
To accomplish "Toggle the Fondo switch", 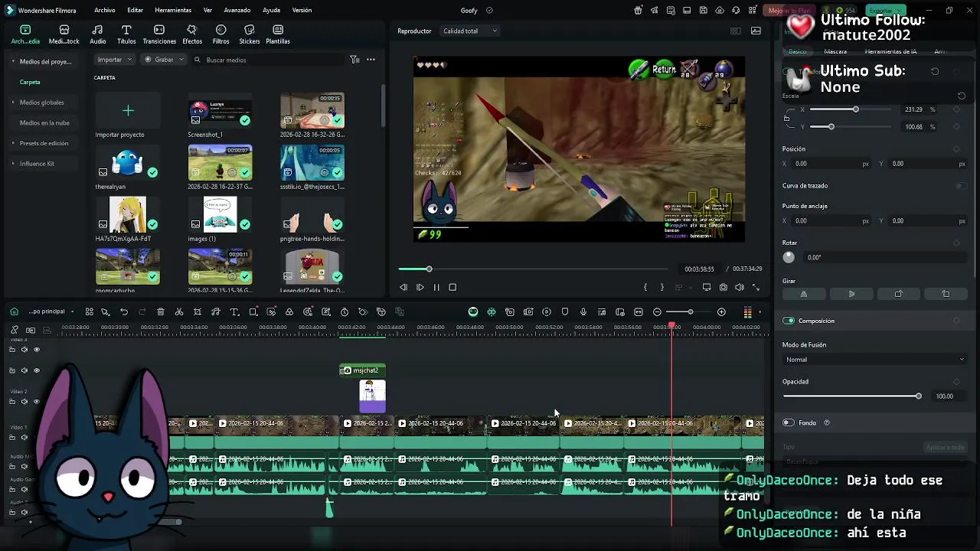I will 789,422.
